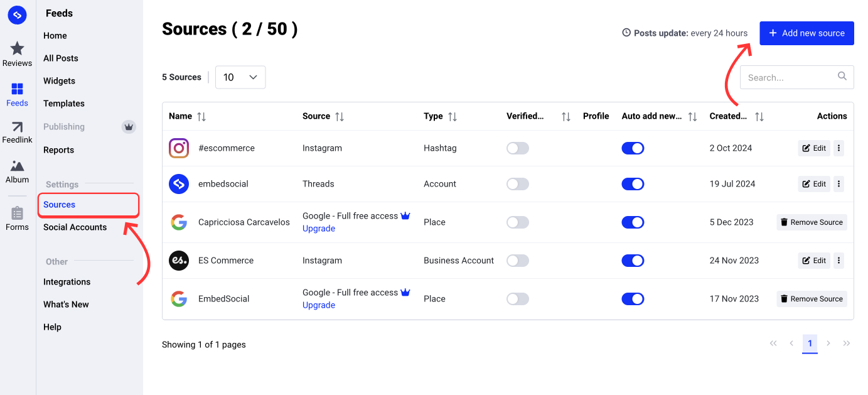Open the Templates section from the sidebar
868x395 pixels.
pyautogui.click(x=65, y=103)
